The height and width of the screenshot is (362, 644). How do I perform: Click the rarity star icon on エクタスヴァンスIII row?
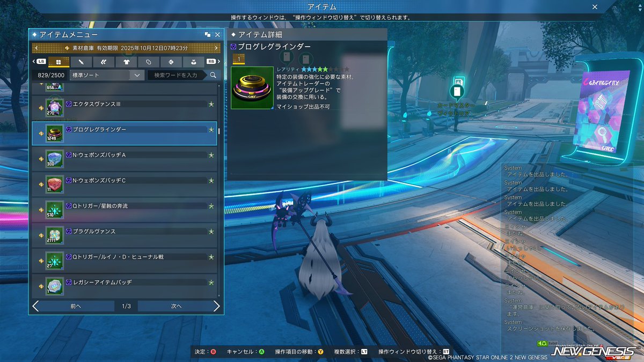pyautogui.click(x=211, y=104)
